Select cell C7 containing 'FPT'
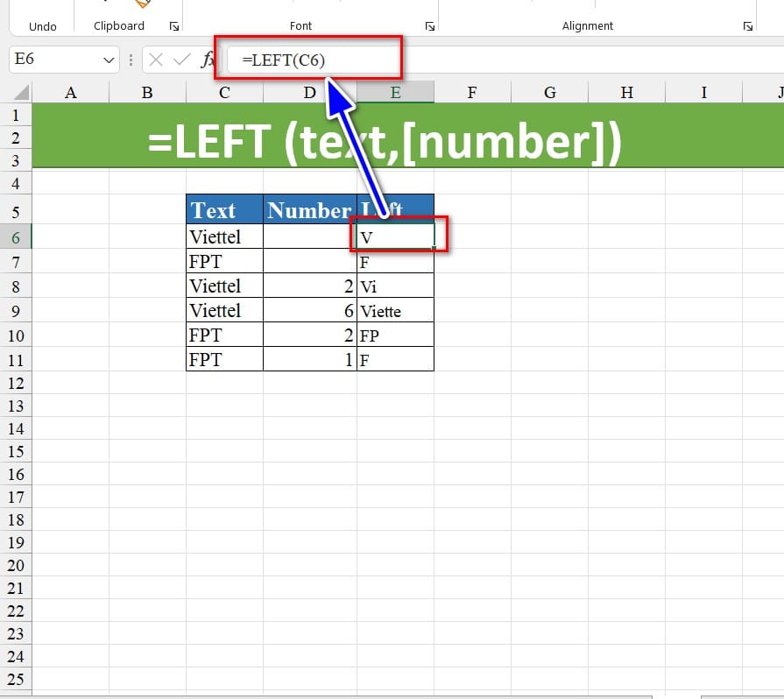This screenshot has width=784, height=699. click(x=224, y=262)
